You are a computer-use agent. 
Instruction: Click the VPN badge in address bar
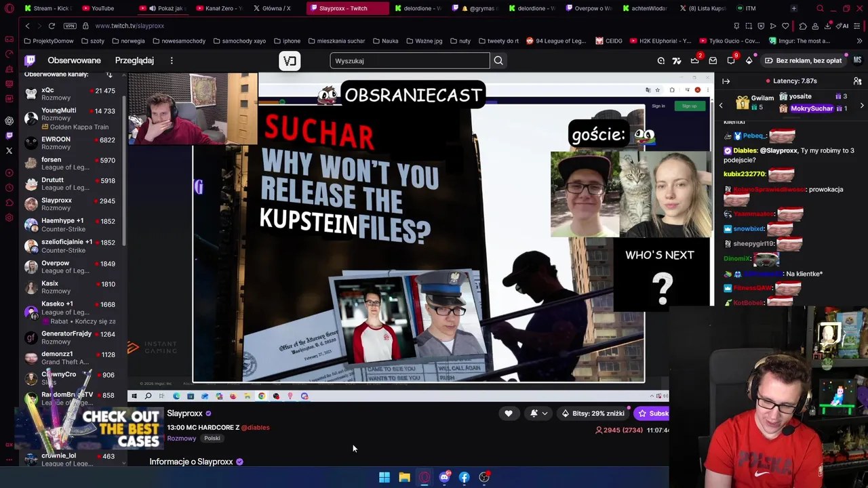(70, 26)
